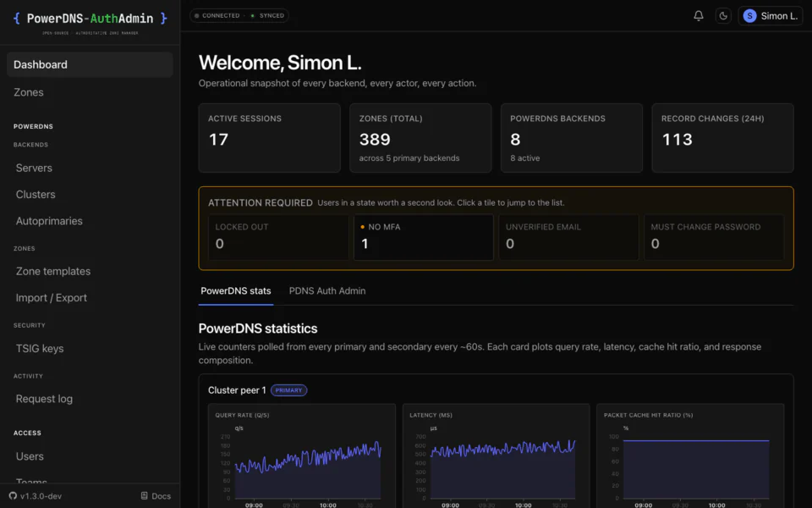812x508 pixels.
Task: Open the notifications bell
Action: click(x=698, y=15)
